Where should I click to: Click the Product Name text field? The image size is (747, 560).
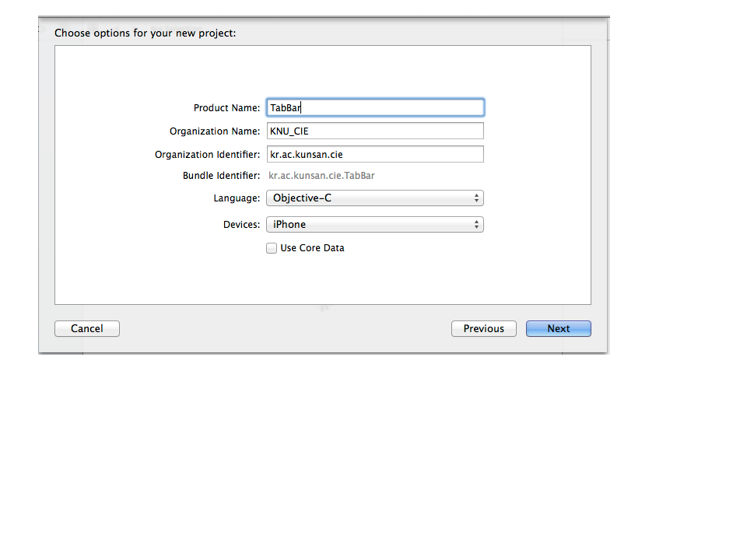pos(374,107)
